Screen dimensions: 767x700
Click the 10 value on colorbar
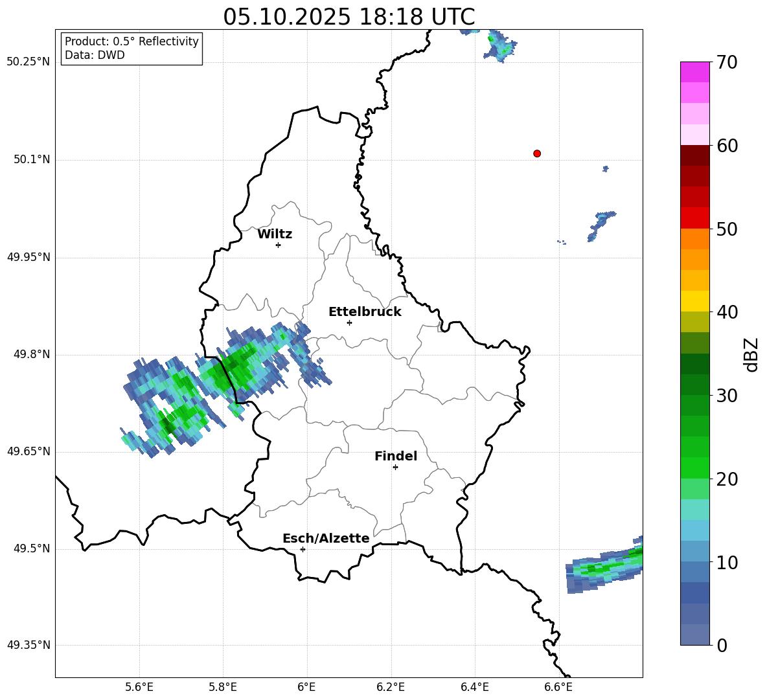click(x=726, y=562)
